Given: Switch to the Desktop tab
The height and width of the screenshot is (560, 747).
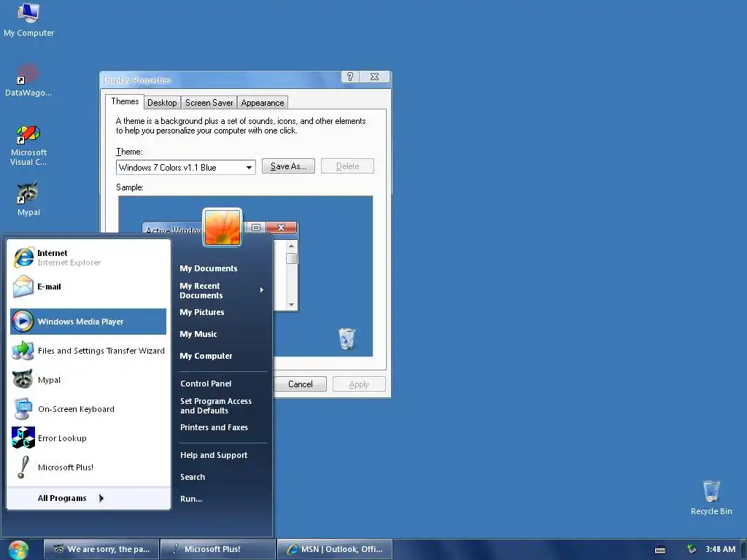Looking at the screenshot, I should tap(162, 103).
